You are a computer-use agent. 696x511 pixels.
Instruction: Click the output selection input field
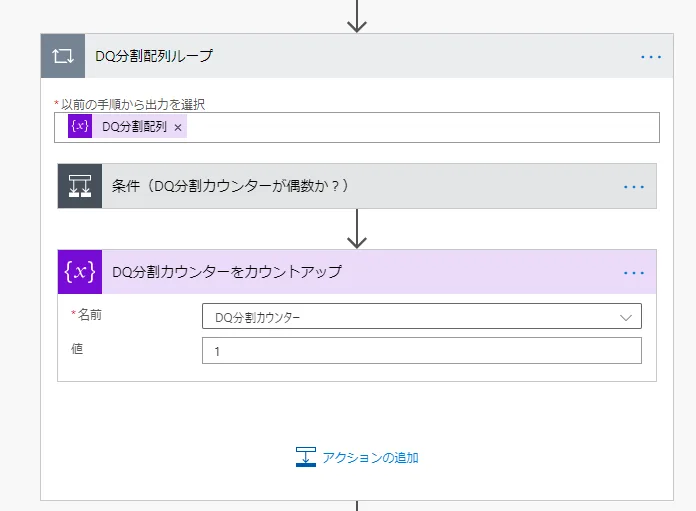357,127
